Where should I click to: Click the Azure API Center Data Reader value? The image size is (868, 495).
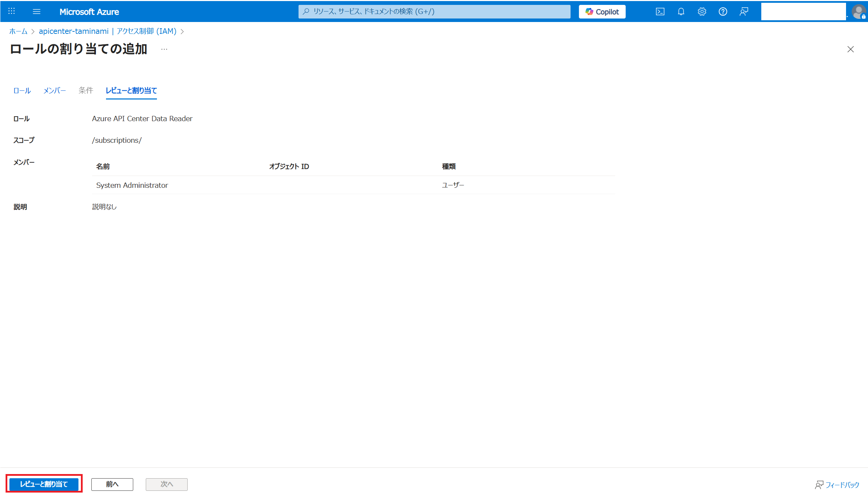pos(142,119)
